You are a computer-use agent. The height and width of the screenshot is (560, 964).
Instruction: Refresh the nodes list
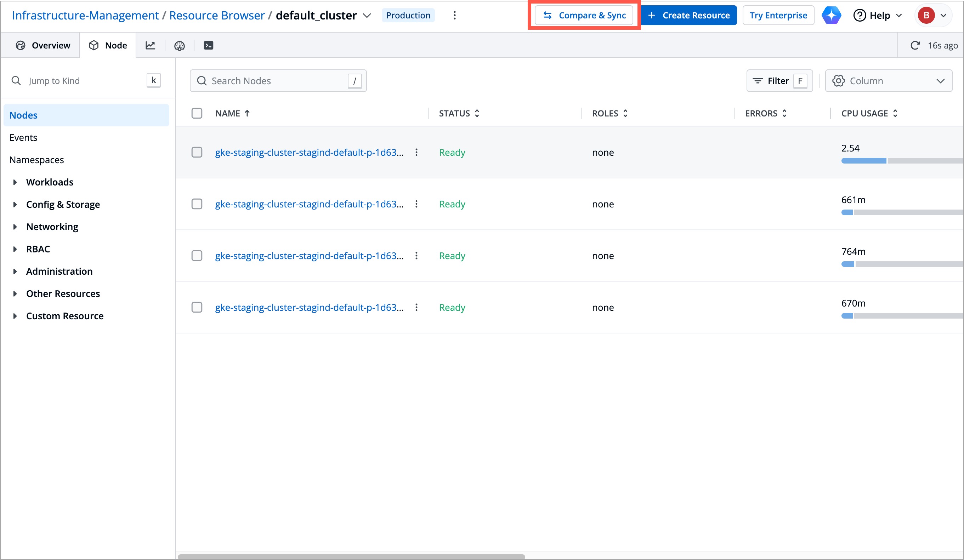click(x=915, y=45)
